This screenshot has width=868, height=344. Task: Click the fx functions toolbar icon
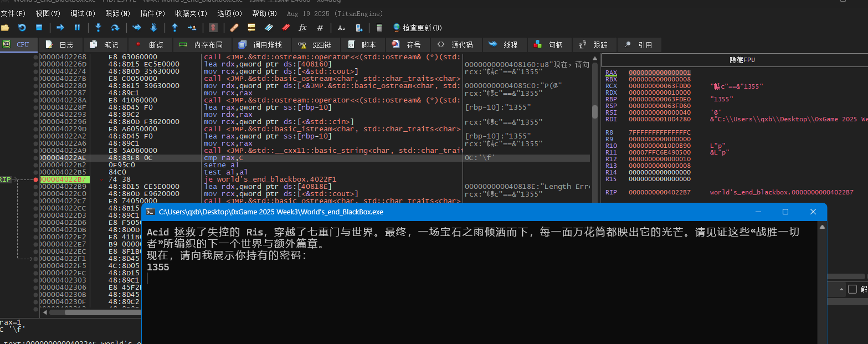[302, 28]
